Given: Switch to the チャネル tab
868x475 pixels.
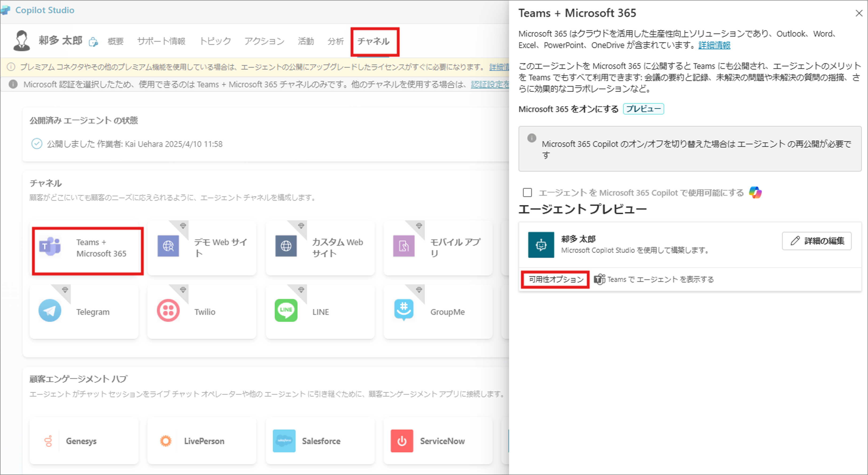Looking at the screenshot, I should [373, 41].
